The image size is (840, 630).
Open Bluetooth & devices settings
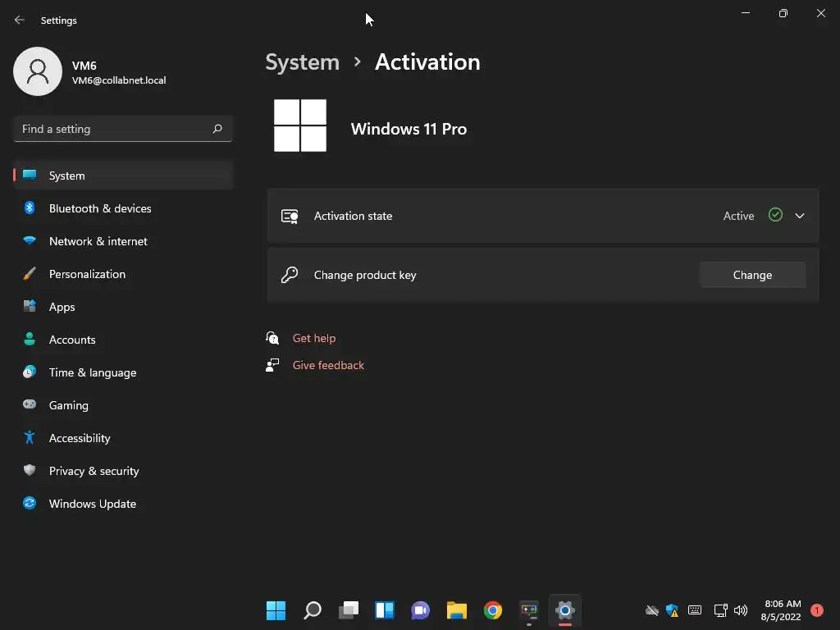tap(123, 208)
